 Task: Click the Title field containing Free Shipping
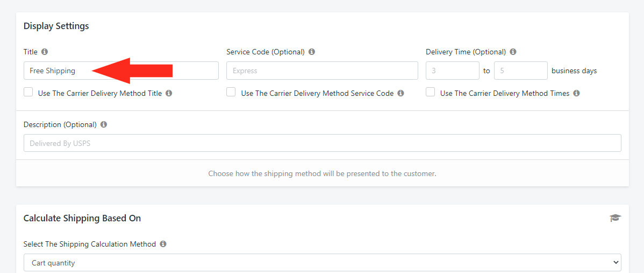(x=121, y=71)
